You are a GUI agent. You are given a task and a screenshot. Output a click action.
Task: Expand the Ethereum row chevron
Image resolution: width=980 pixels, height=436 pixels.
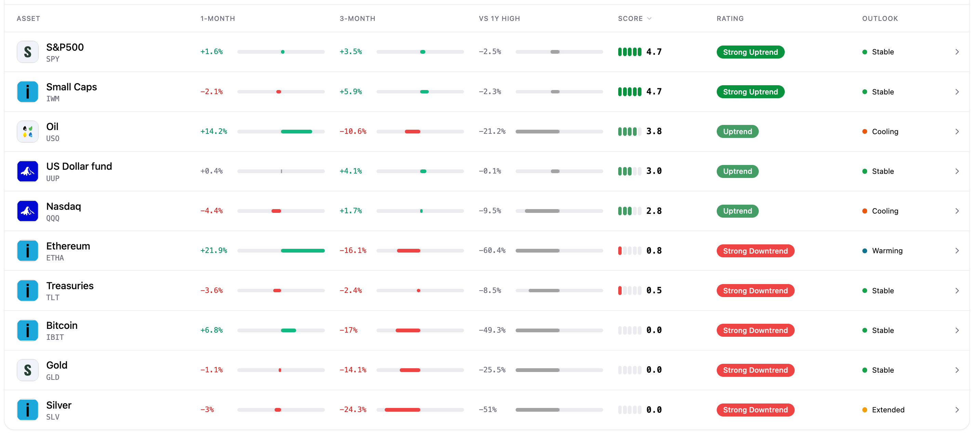(957, 251)
